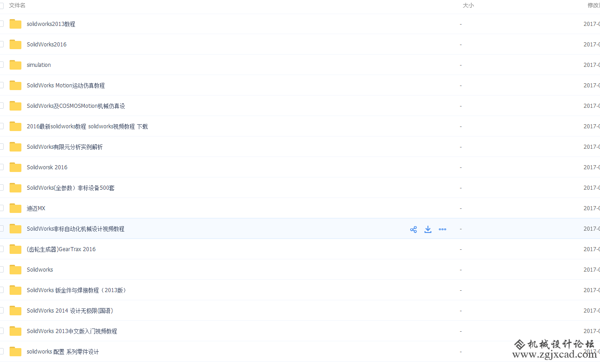Click folder icon of SolidWorks有限元分析实例解析
The width and height of the screenshot is (600, 364).
coord(15,147)
